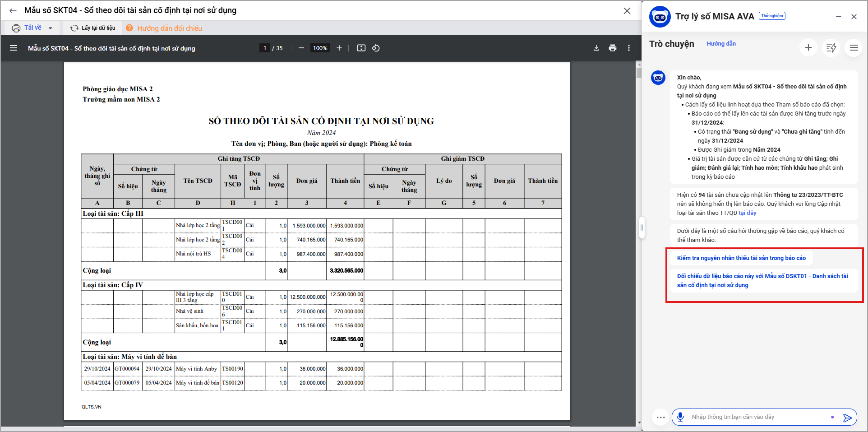
Task: Click the GT000094 voucher number cell
Action: (127, 369)
